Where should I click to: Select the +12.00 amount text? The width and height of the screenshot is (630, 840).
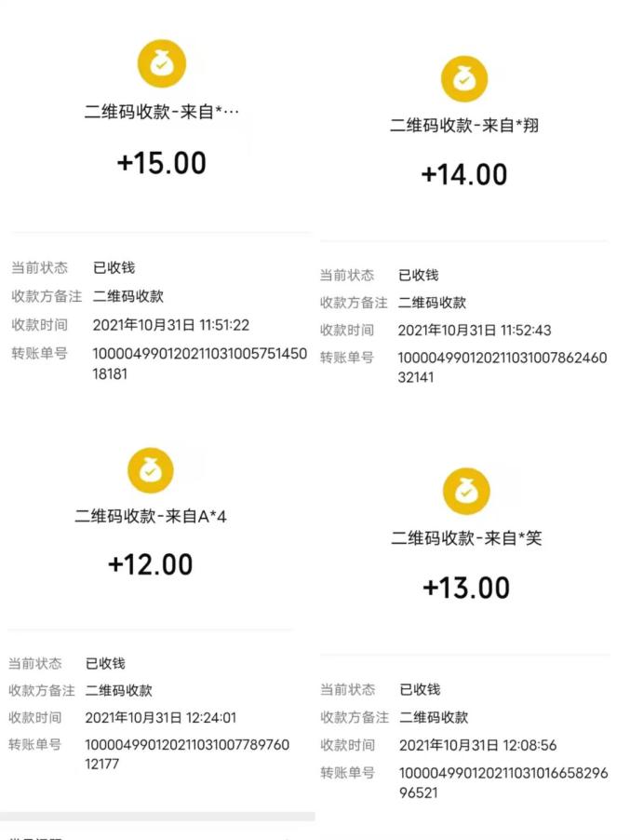click(151, 564)
